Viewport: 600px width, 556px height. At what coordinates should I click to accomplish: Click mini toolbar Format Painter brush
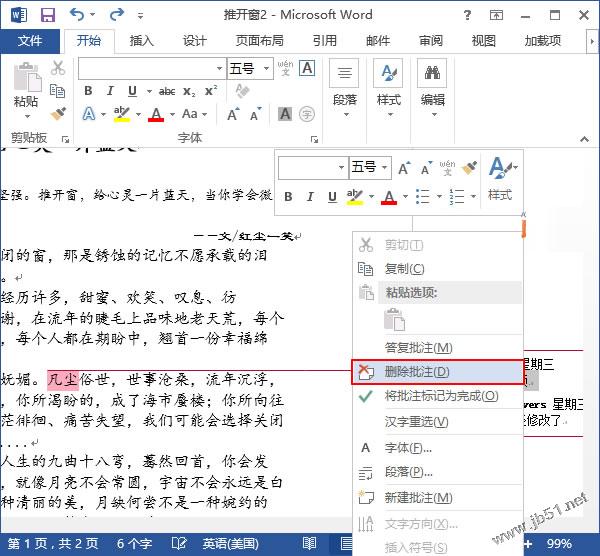[469, 168]
